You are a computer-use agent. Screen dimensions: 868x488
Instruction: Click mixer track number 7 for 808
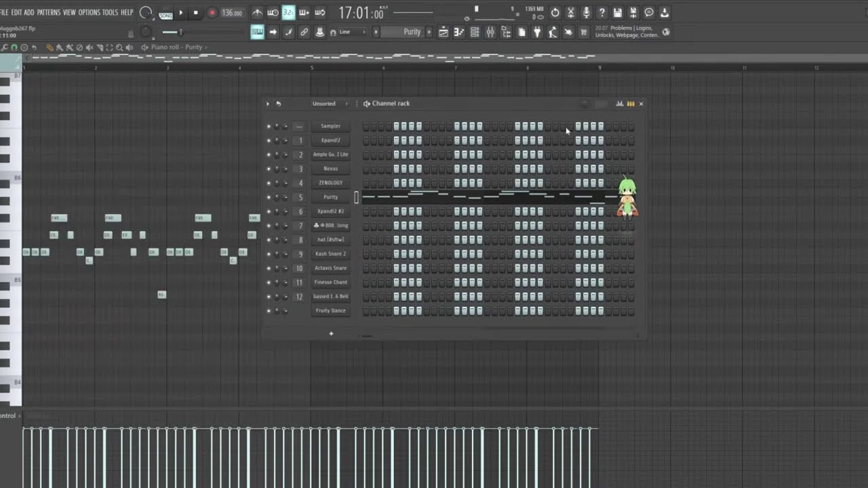[x=300, y=226]
